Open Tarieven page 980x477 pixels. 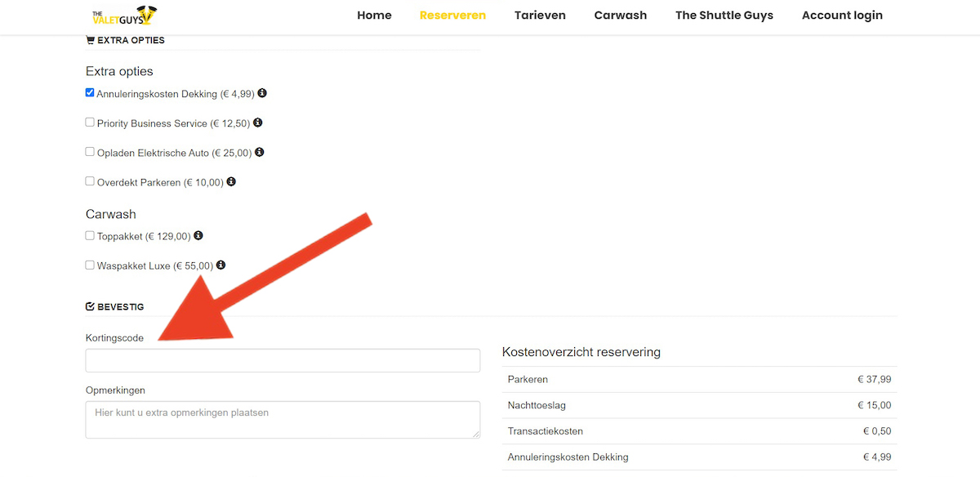[x=540, y=16]
